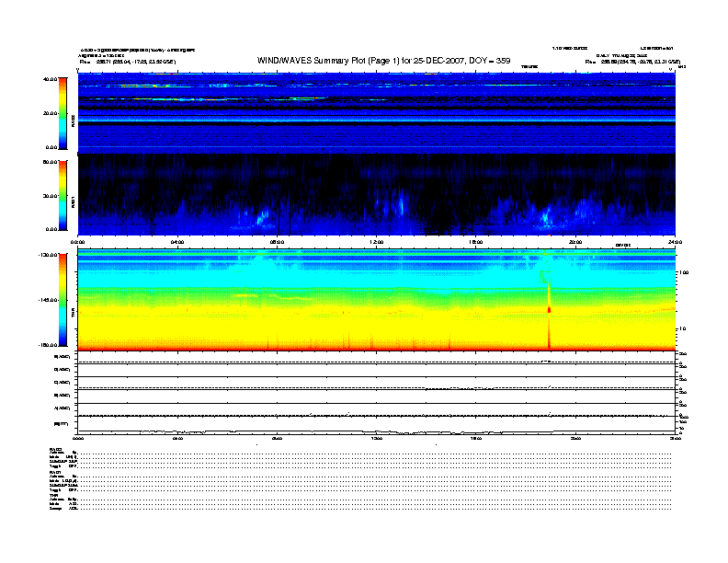Image resolution: width=728 pixels, height=563 pixels.
Task: Click the bottom line plot trace panel
Action: [377, 426]
